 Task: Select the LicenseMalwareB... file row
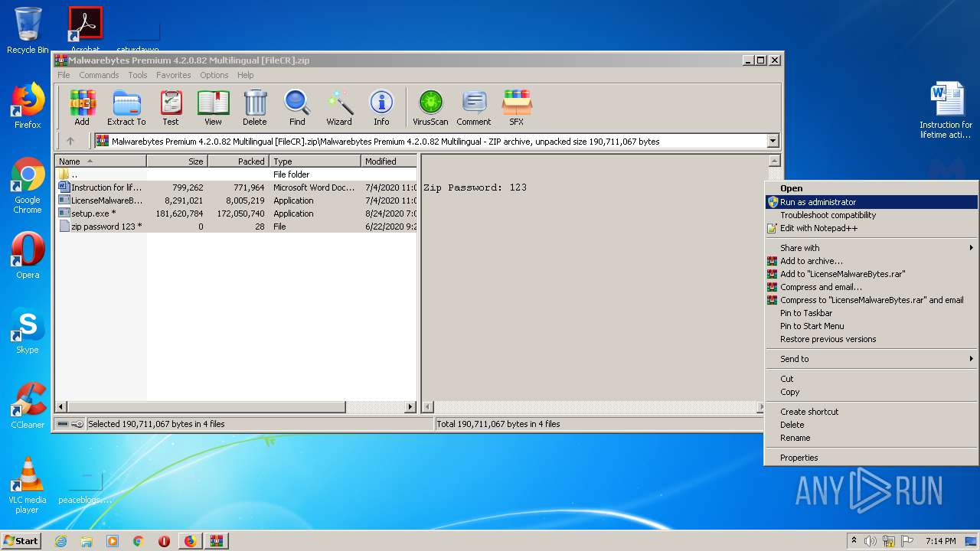coord(237,201)
